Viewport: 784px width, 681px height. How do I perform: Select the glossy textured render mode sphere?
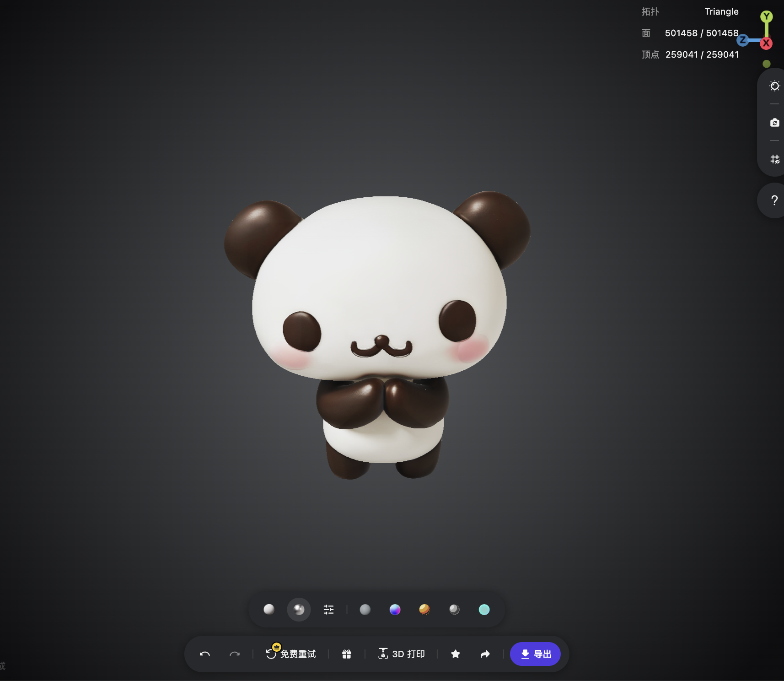coord(299,610)
